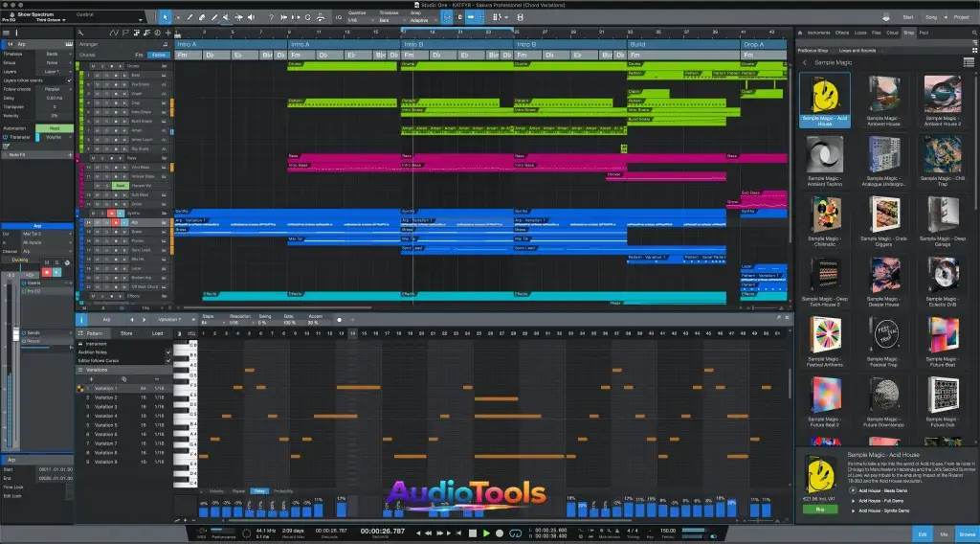The height and width of the screenshot is (544, 980).
Task: Collapse the Variations section
Action: pyautogui.click(x=80, y=371)
